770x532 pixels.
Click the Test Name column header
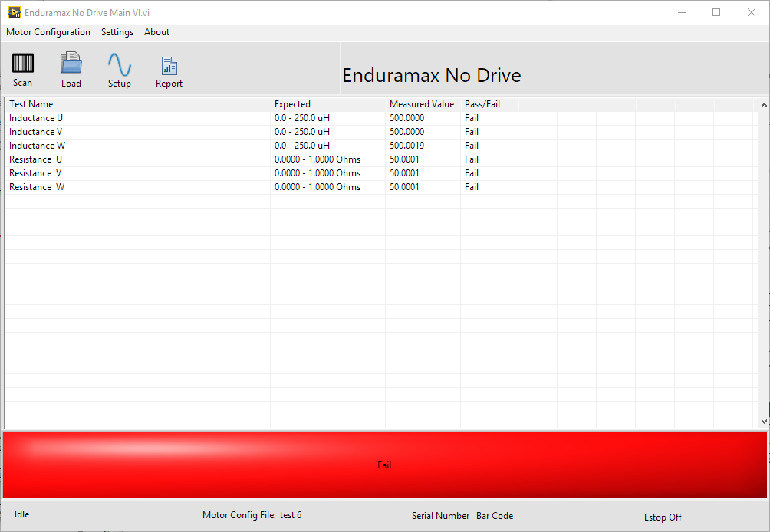(x=31, y=104)
